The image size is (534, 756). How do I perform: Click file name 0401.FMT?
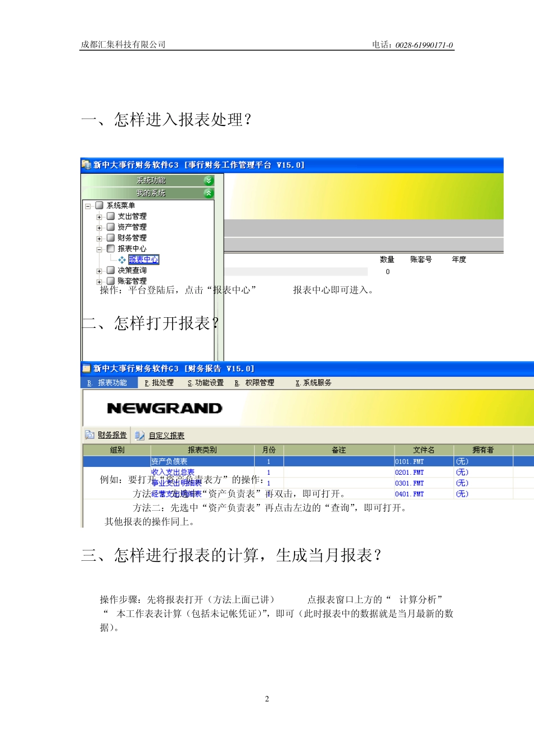(x=409, y=494)
